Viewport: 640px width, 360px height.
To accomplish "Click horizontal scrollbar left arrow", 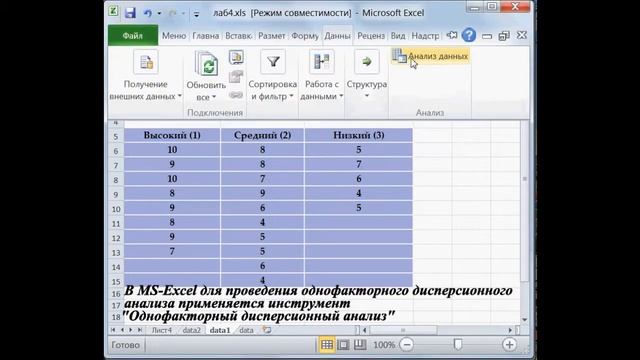I will pos(365,330).
